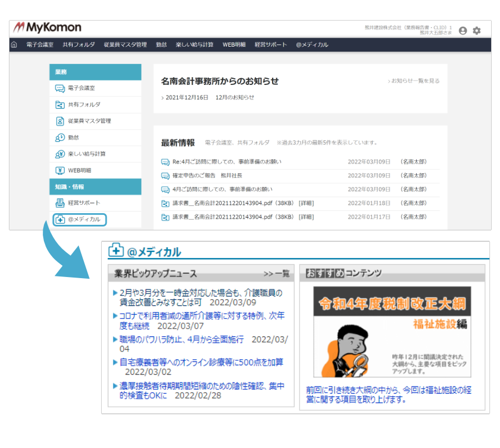Click the 共有フォルダ folder icon in sidebar
Viewport: 500px width, 448px height.
[60, 105]
